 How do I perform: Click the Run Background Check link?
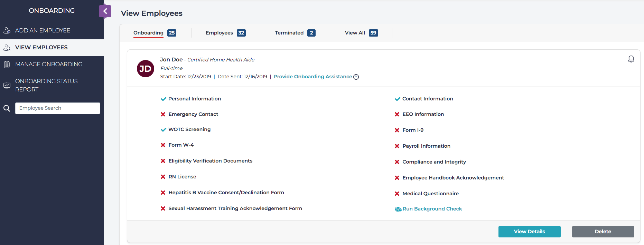(x=432, y=209)
